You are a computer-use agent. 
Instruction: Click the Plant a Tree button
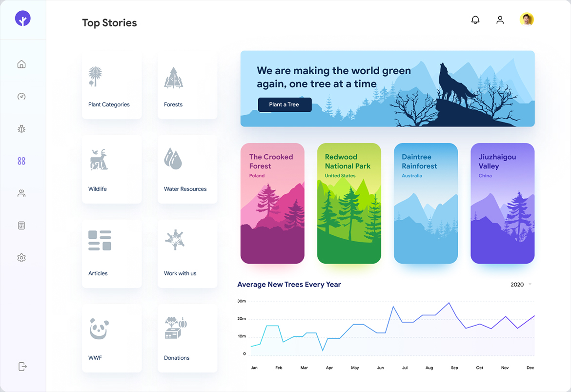[285, 104]
